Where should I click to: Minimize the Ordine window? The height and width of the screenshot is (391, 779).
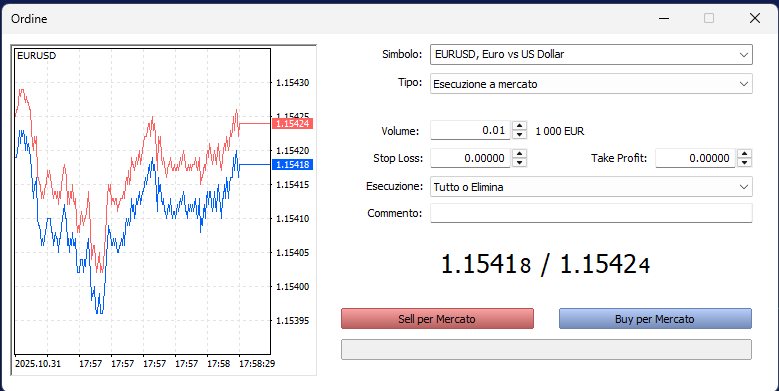point(664,18)
